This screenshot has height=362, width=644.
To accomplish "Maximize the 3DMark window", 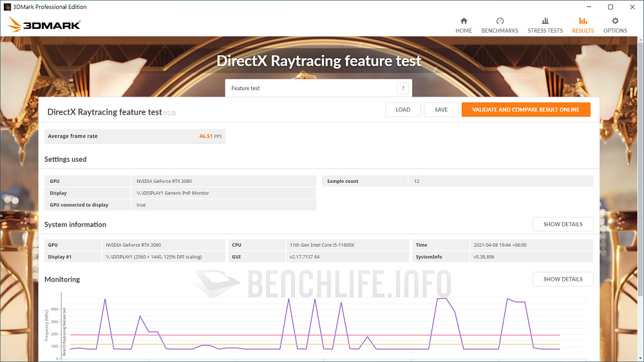I will tap(611, 7).
